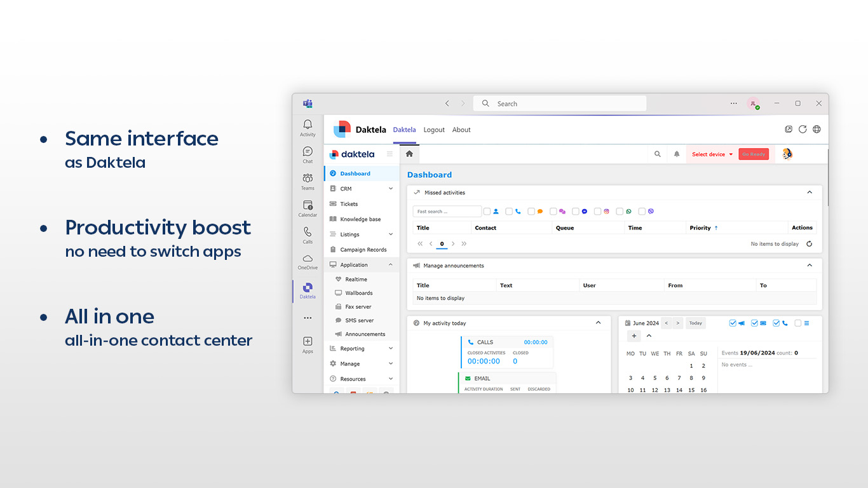Screen dimensions: 868x488
Task: Toggle the phone call filter in Missed activities
Action: [509, 212]
